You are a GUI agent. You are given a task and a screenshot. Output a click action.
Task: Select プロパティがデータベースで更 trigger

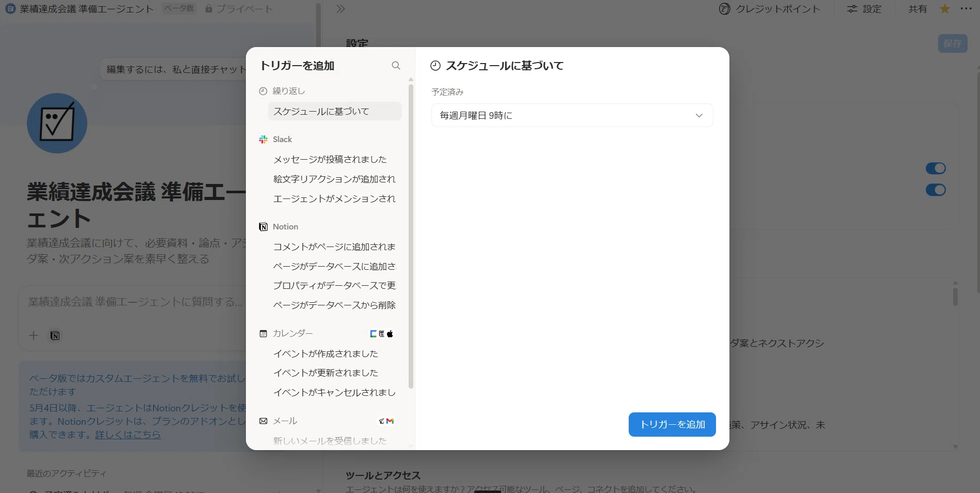334,285
